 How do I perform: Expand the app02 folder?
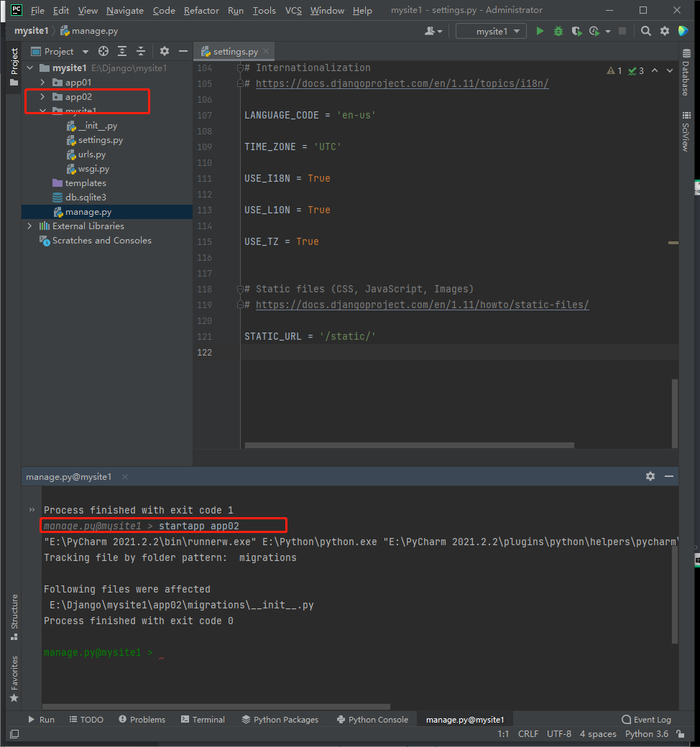tap(42, 97)
